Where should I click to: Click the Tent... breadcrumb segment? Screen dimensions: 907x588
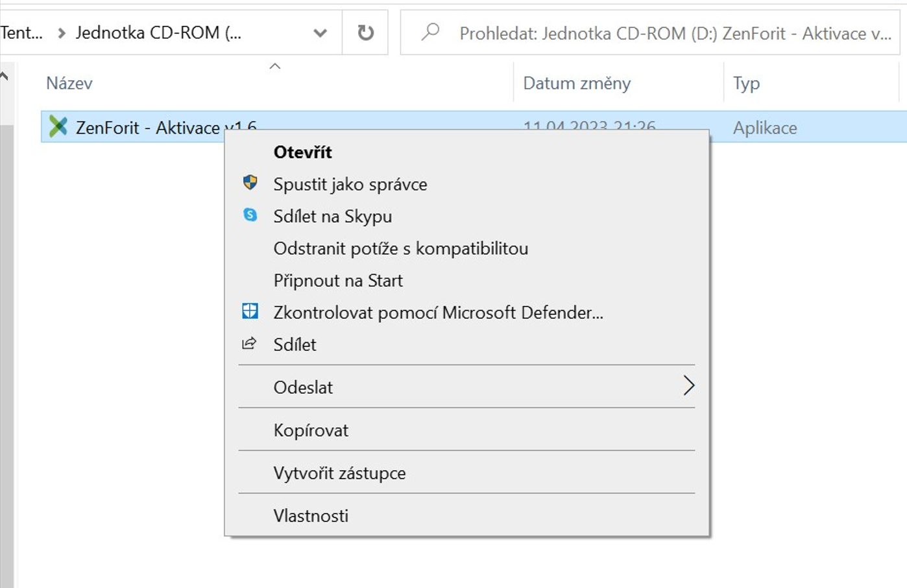pos(21,32)
